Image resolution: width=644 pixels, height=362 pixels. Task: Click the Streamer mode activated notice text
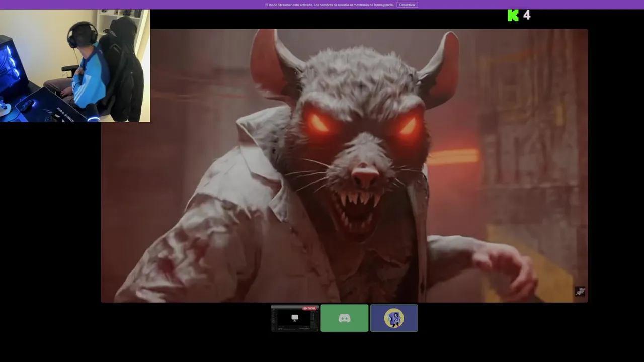point(330,5)
